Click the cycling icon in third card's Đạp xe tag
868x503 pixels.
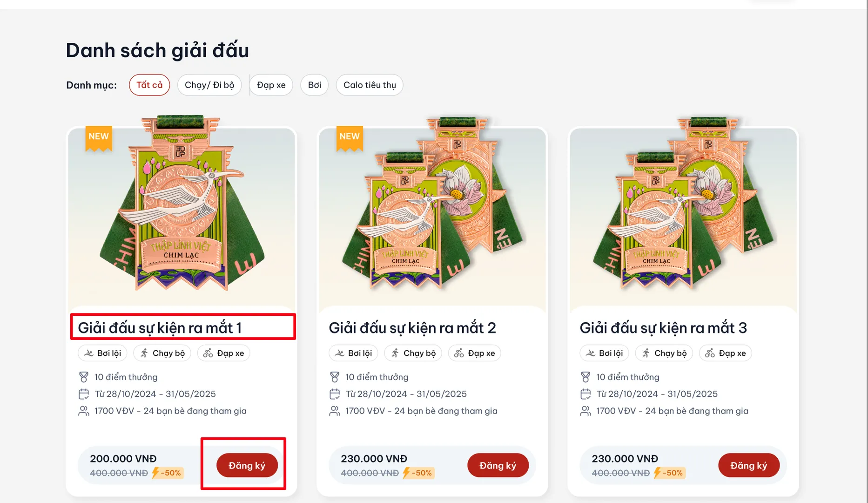click(710, 353)
